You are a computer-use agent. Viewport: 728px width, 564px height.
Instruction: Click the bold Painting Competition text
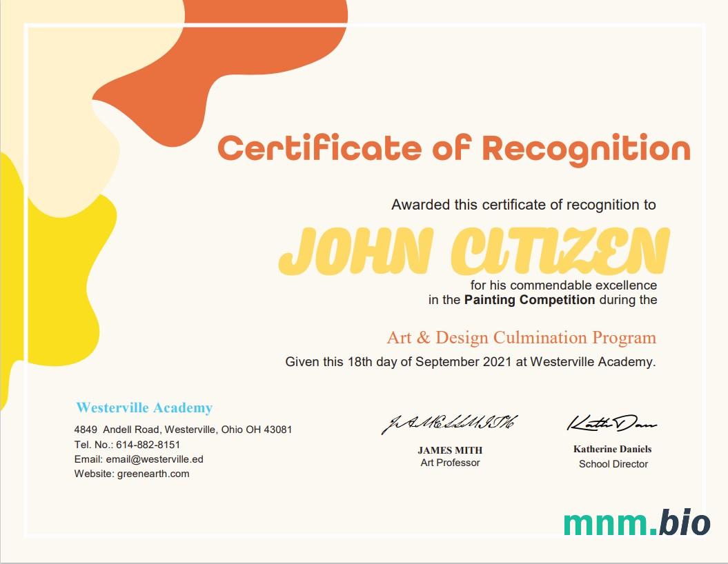tap(529, 300)
